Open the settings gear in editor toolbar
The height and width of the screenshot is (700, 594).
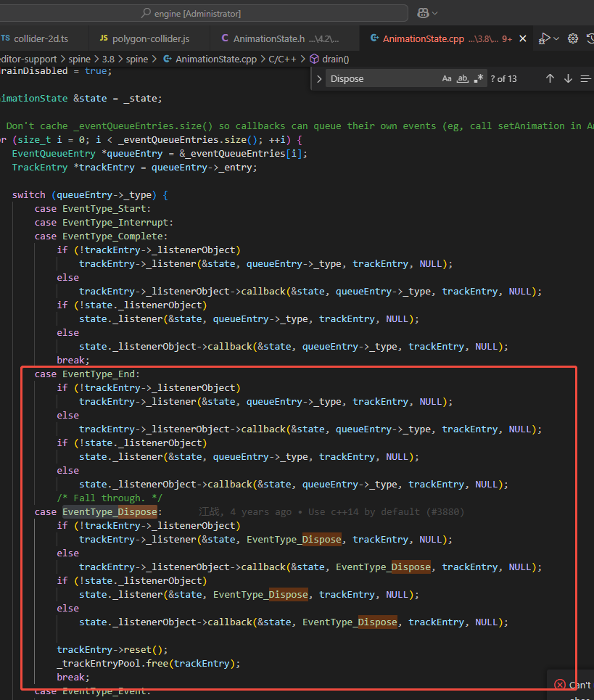pyautogui.click(x=573, y=39)
